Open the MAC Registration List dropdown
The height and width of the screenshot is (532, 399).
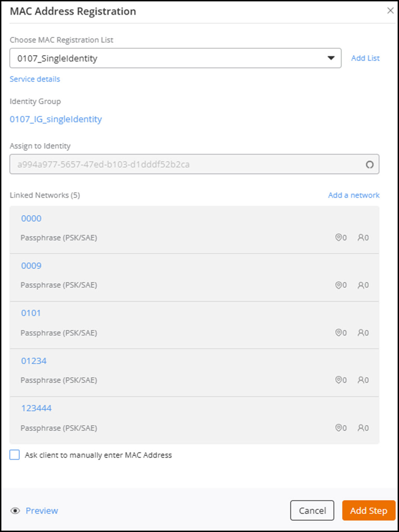click(175, 58)
